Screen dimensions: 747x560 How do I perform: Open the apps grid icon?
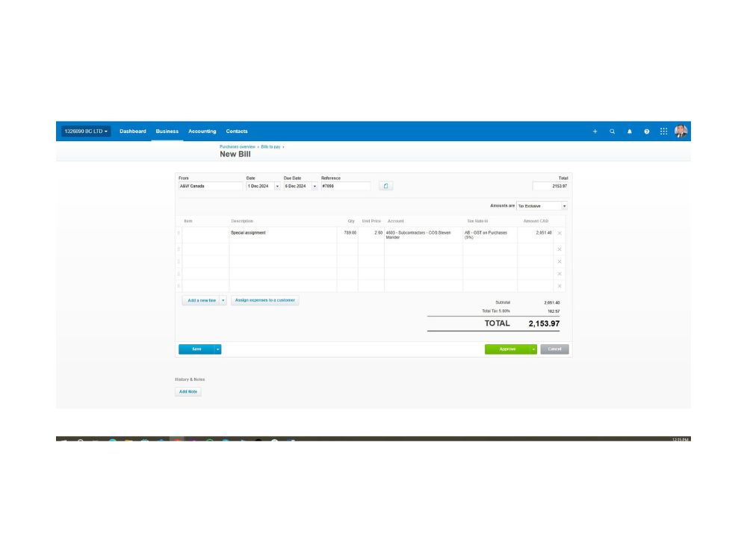pyautogui.click(x=663, y=131)
